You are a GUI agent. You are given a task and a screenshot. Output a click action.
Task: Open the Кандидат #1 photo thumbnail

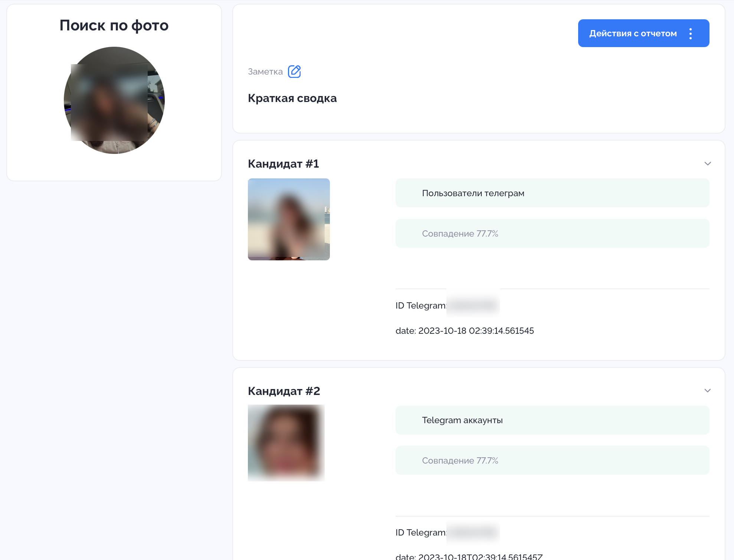click(289, 219)
